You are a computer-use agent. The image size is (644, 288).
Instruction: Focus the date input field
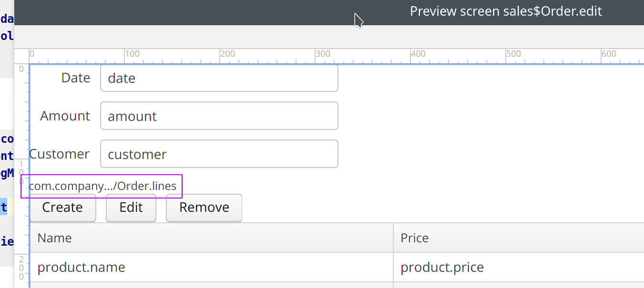[x=219, y=78]
